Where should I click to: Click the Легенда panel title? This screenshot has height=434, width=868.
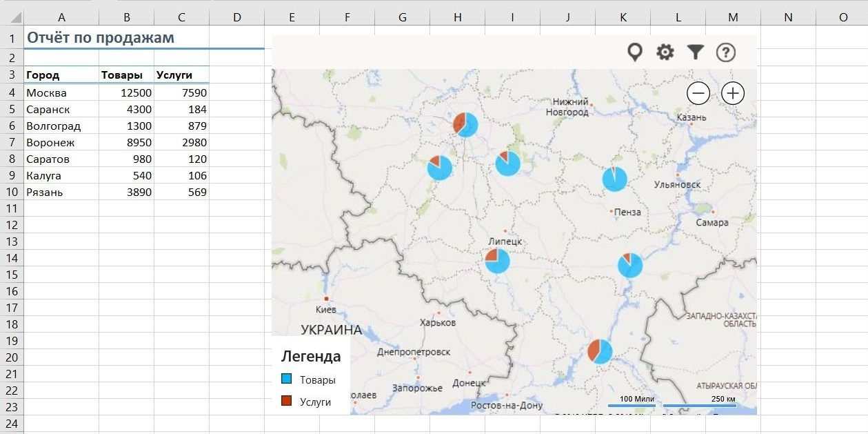(310, 356)
